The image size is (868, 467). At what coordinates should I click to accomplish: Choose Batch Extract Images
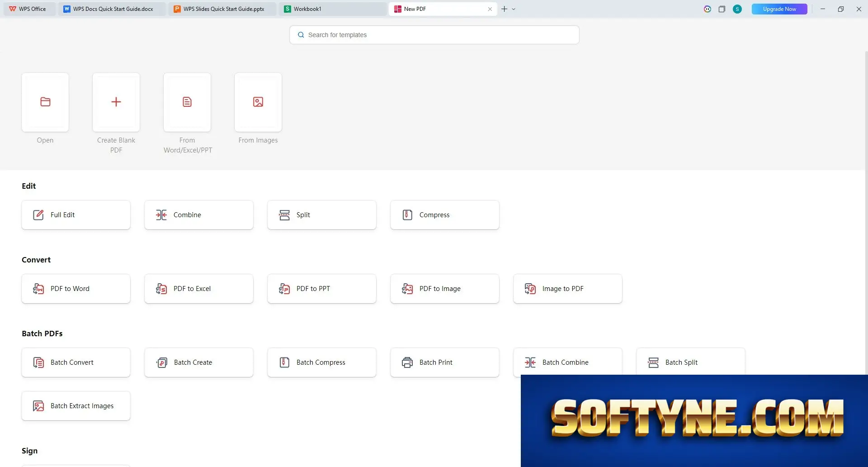point(76,406)
